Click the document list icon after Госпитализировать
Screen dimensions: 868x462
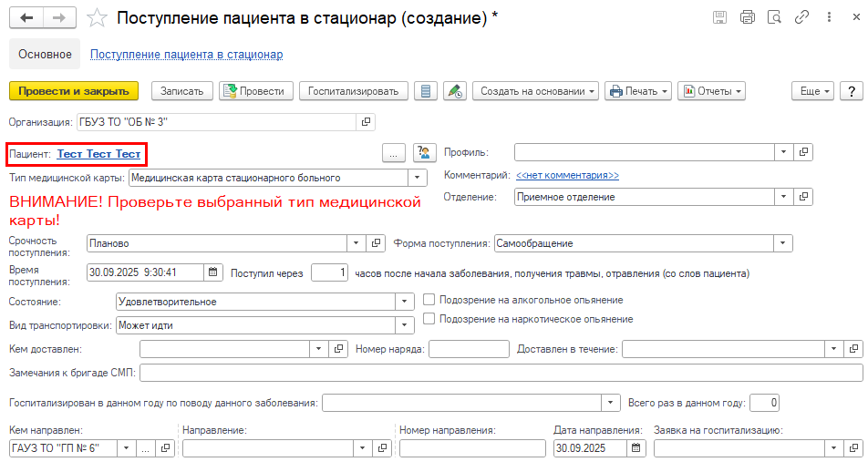[x=423, y=91]
